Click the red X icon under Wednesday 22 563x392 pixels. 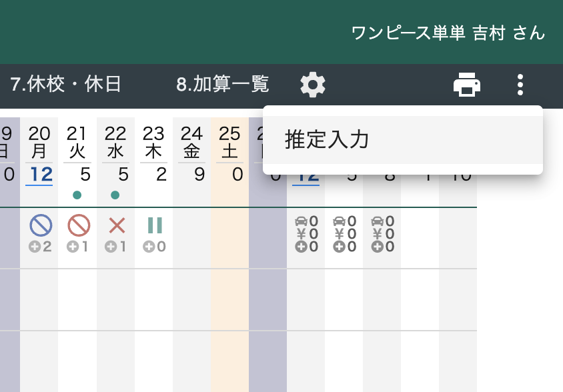[x=116, y=225]
